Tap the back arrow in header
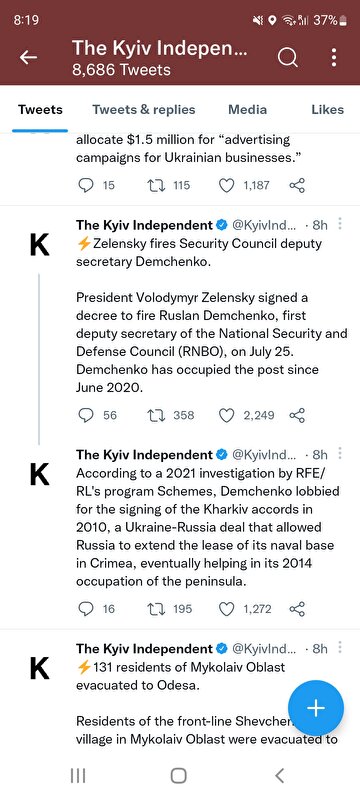 coord(29,58)
